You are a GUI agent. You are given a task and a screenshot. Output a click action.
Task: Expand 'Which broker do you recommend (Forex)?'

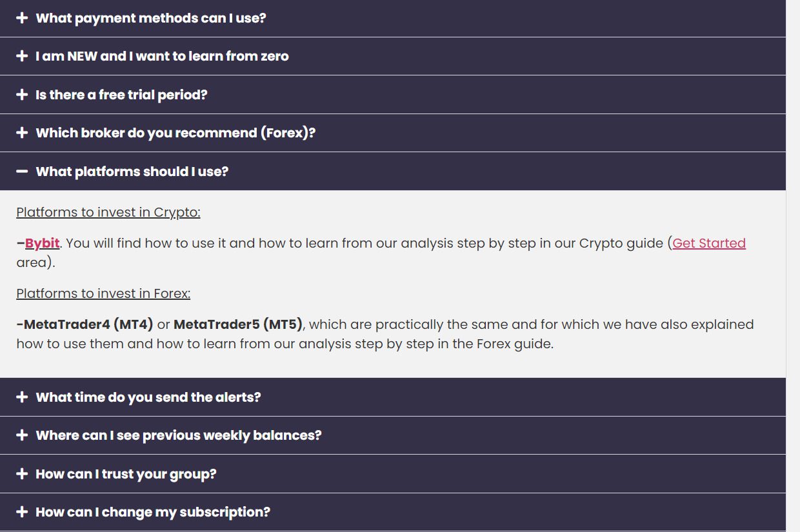(393, 133)
